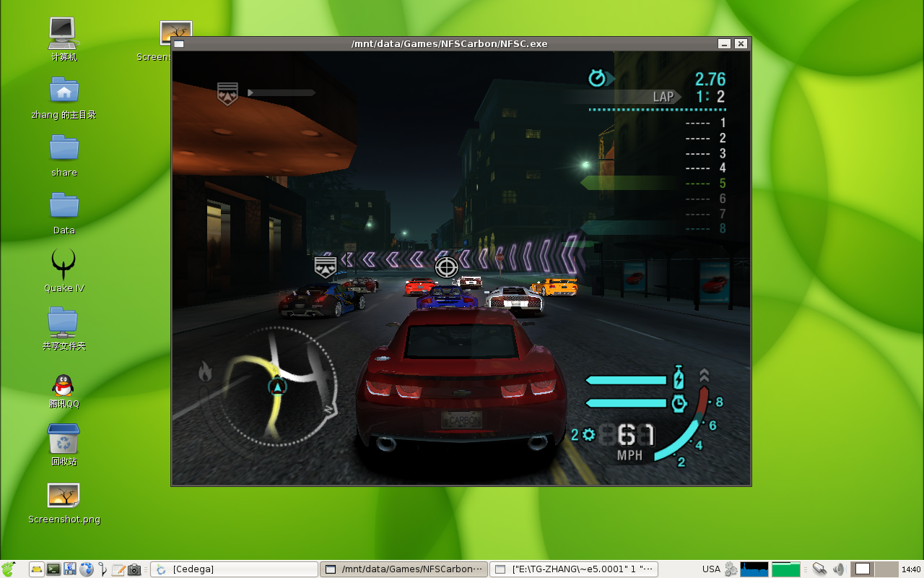Take a screenshot with camera launcher
The height and width of the screenshot is (578, 924).
pyautogui.click(x=134, y=569)
